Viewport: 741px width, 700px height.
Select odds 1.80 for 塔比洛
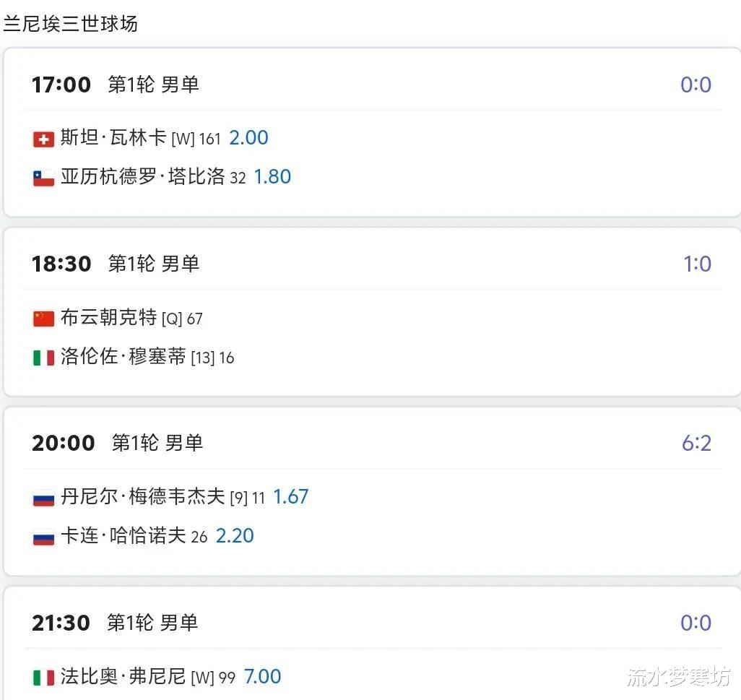click(272, 177)
